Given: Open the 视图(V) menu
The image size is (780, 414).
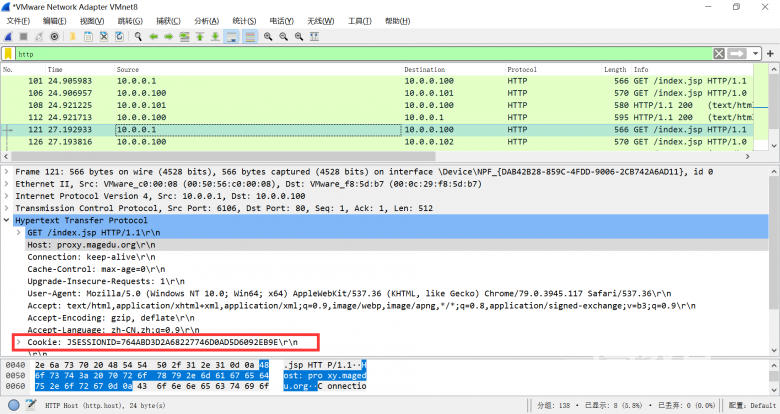Looking at the screenshot, I should tap(92, 21).
